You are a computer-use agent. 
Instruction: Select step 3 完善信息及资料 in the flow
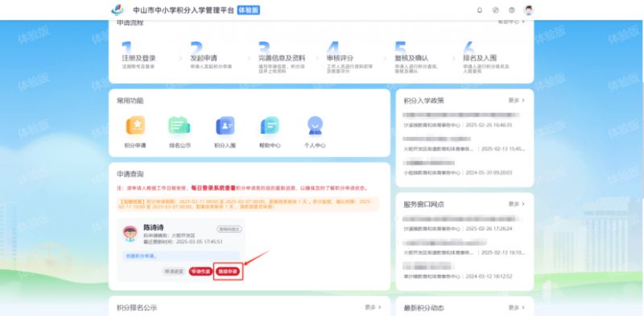(x=282, y=57)
